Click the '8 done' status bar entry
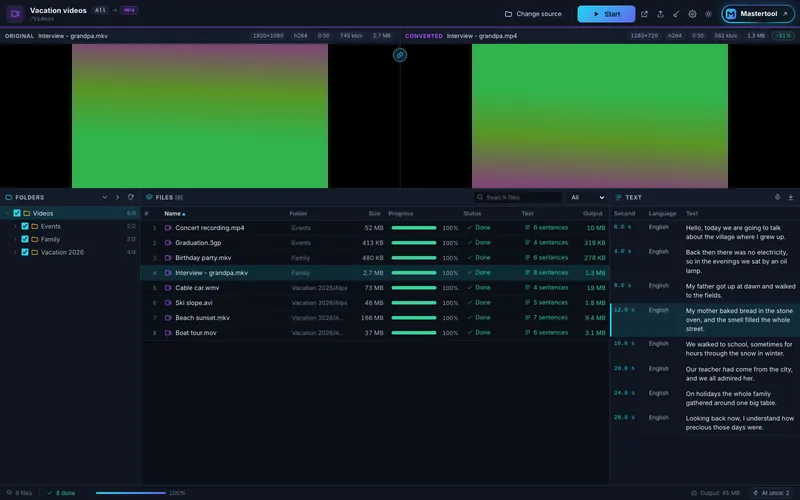Image resolution: width=800 pixels, height=500 pixels. pyautogui.click(x=61, y=493)
